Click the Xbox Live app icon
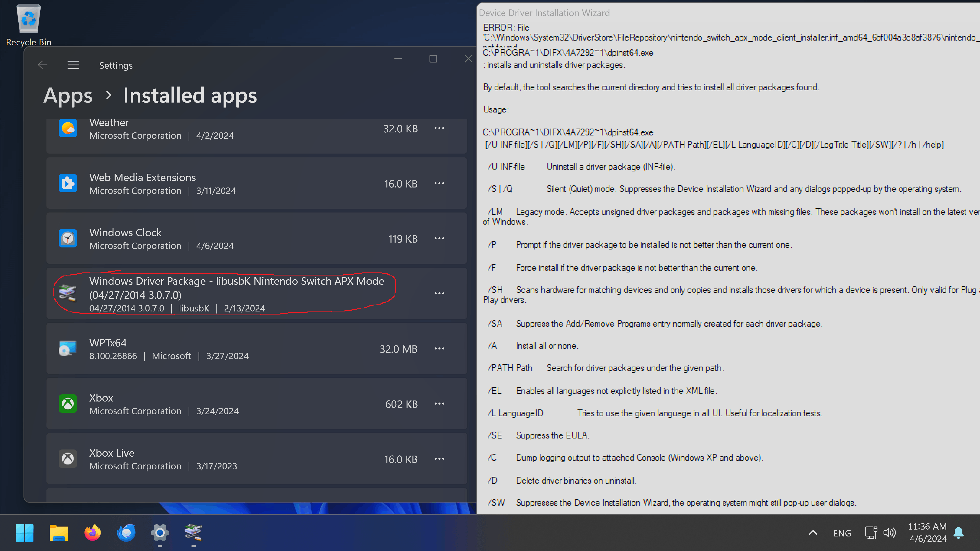The height and width of the screenshot is (551, 980). tap(68, 459)
